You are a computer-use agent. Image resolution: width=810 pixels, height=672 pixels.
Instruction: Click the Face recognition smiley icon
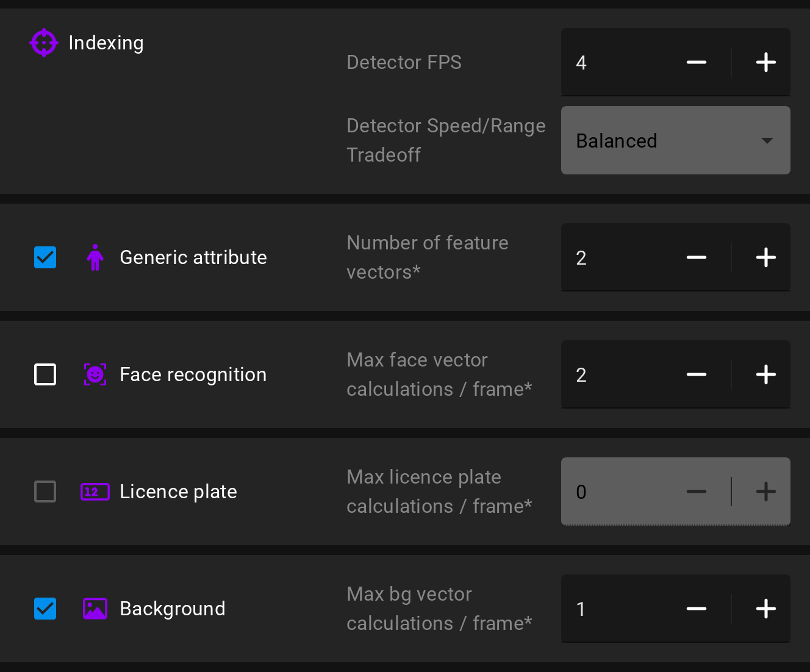point(95,374)
